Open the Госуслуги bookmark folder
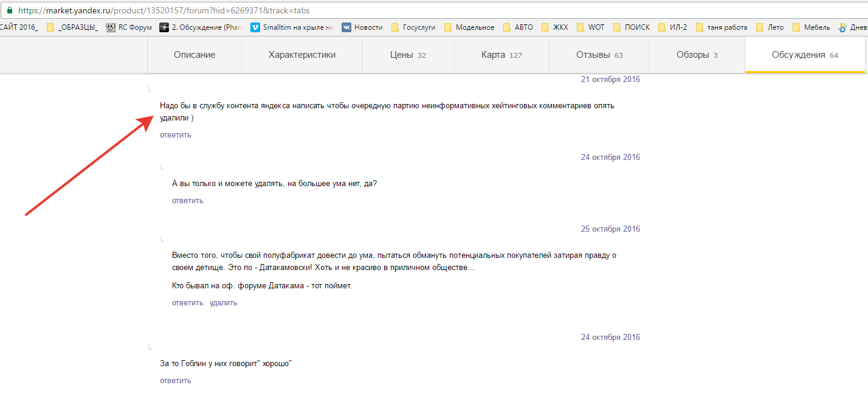This screenshot has width=868, height=399. pos(413,27)
